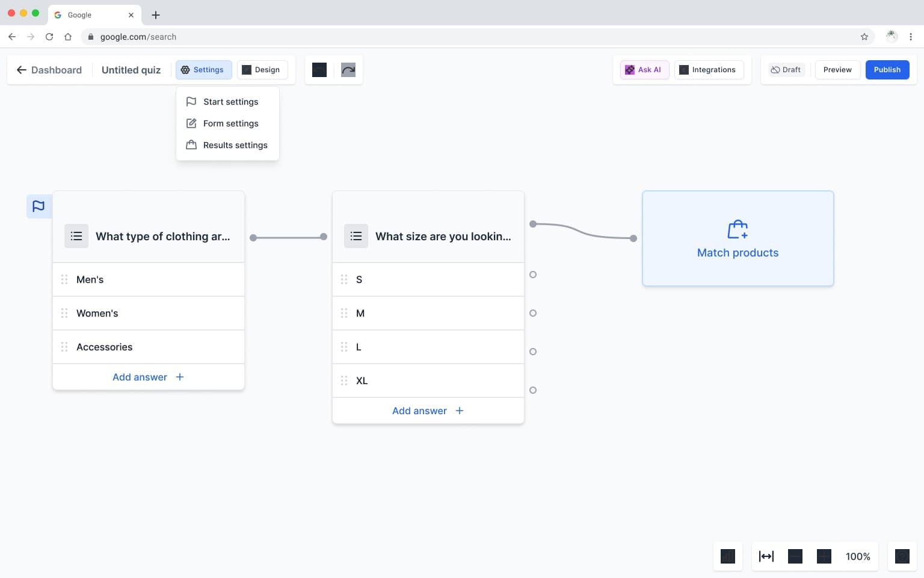Click the connector dot beside XL answer
924x578 pixels.
tap(533, 390)
